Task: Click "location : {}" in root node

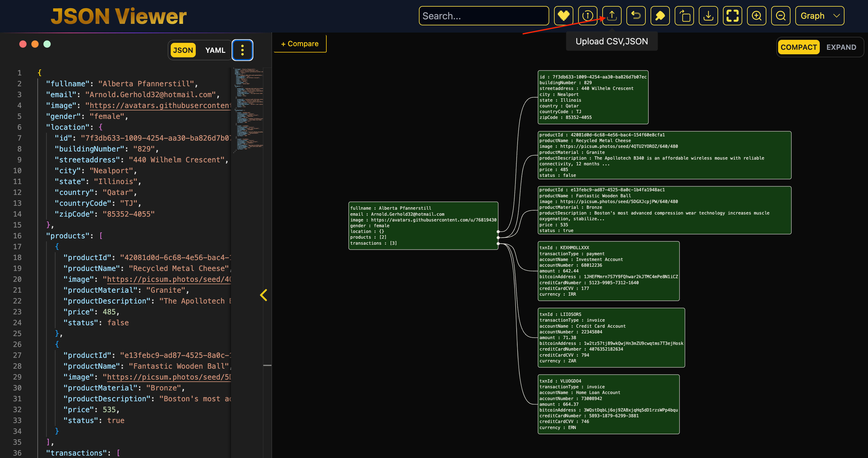Action: pyautogui.click(x=367, y=231)
